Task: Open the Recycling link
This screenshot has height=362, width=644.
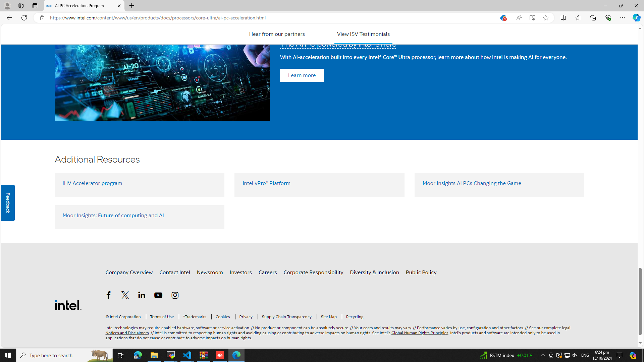Action: [x=355, y=317]
